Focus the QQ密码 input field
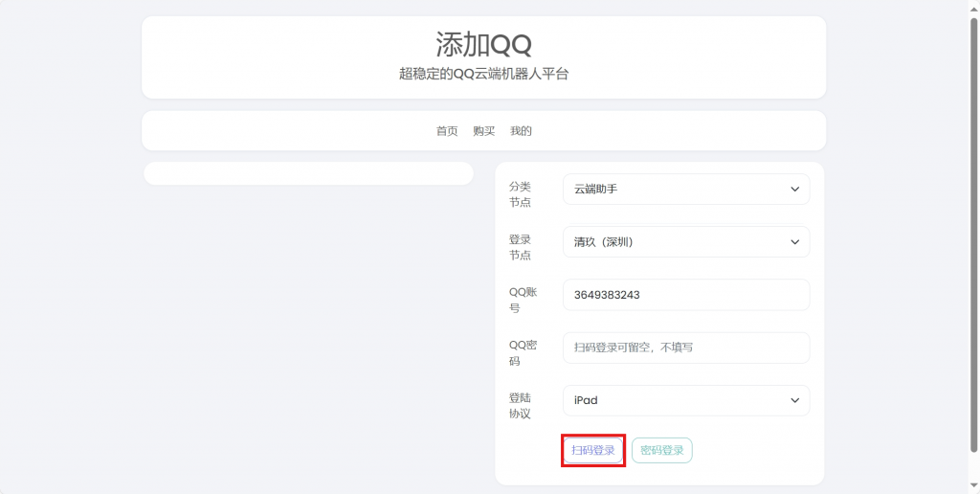 [686, 348]
